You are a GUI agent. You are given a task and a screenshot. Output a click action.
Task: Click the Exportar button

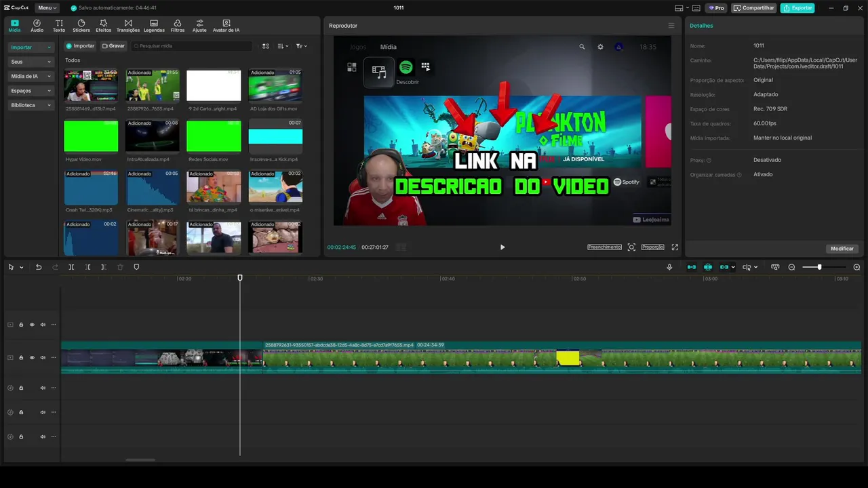coord(797,8)
